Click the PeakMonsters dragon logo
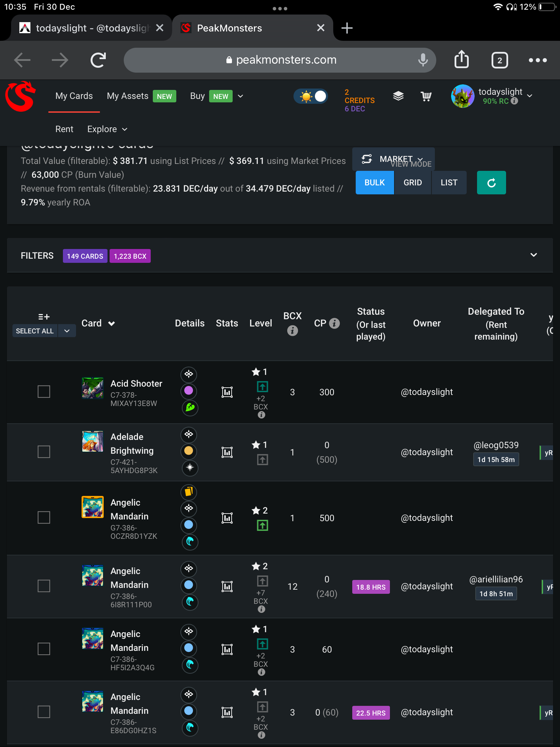 [x=20, y=96]
